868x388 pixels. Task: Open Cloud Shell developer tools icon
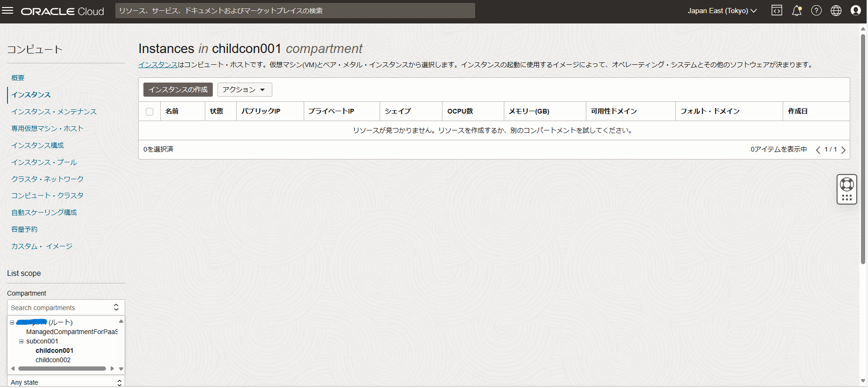pos(777,11)
